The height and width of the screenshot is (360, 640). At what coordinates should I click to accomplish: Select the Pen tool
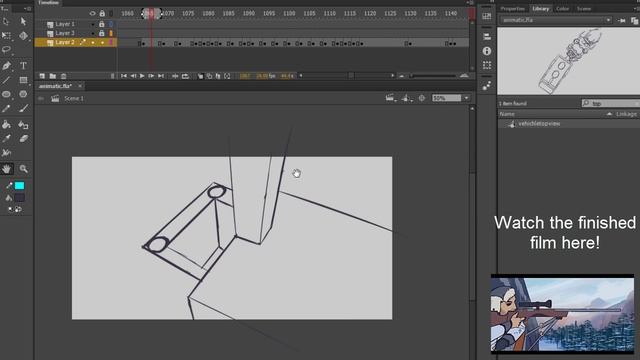pyautogui.click(x=6, y=66)
